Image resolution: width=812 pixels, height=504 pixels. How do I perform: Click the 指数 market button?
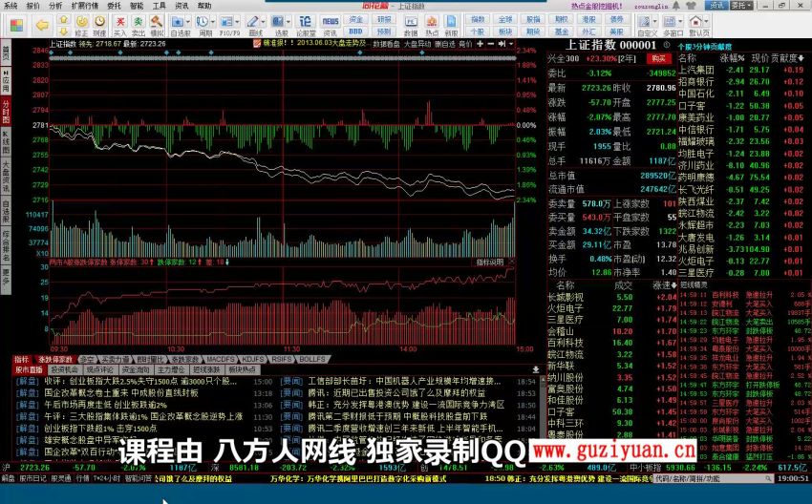478,20
